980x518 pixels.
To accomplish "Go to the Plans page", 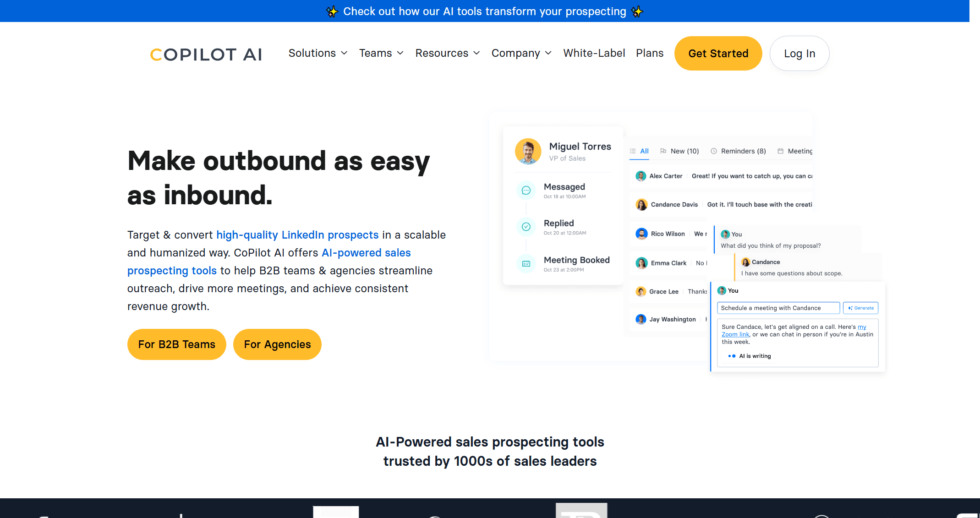I will click(x=649, y=53).
